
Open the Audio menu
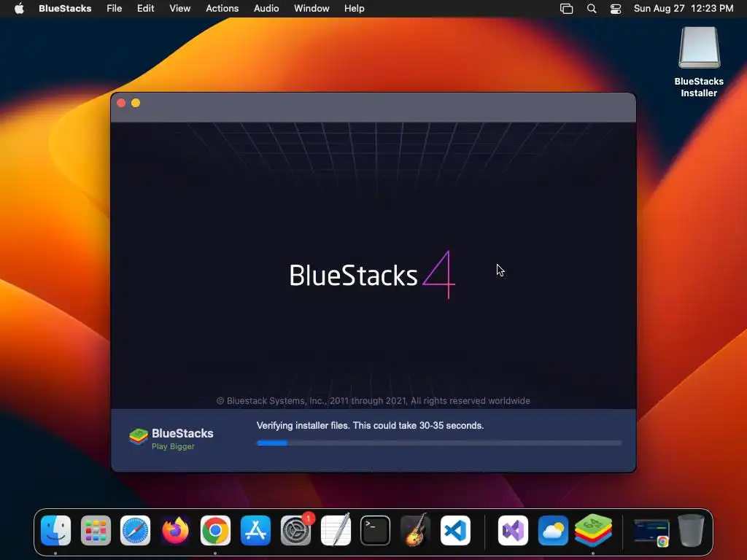tap(266, 9)
